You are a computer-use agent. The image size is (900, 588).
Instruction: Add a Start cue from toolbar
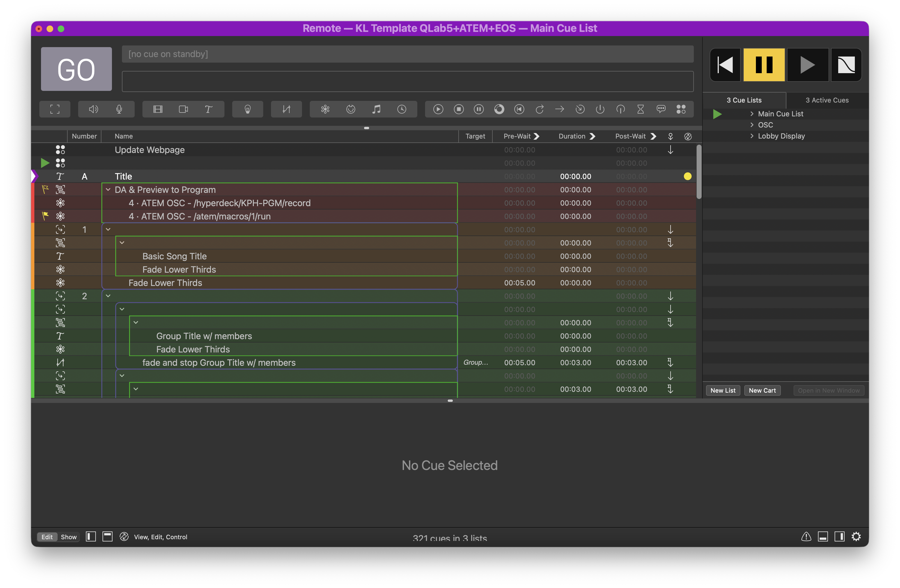click(x=438, y=109)
